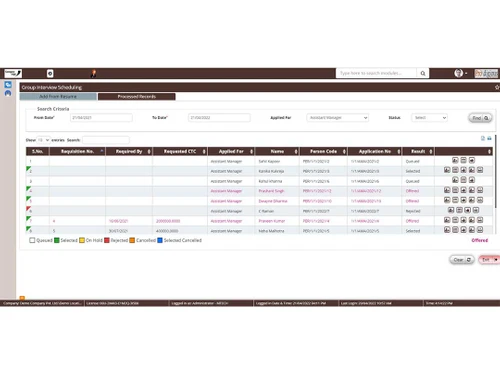
Task: Click the Clear button
Action: pyautogui.click(x=462, y=260)
